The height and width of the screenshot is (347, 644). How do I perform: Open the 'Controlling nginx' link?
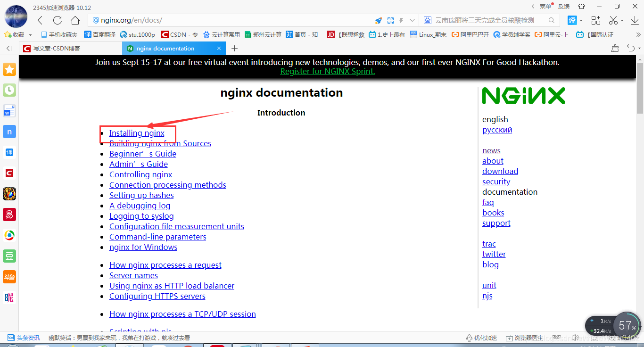point(140,174)
